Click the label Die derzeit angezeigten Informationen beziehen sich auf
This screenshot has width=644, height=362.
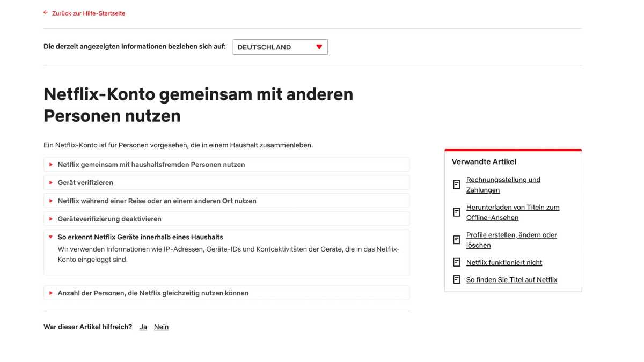(135, 47)
